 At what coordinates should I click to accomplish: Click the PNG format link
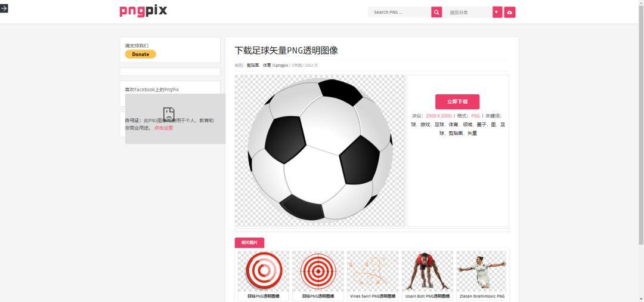(x=475, y=116)
